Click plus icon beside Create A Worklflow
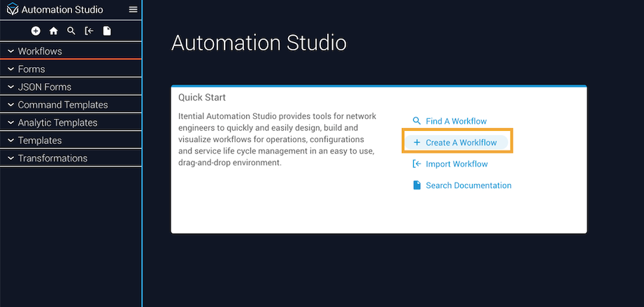 tap(417, 143)
